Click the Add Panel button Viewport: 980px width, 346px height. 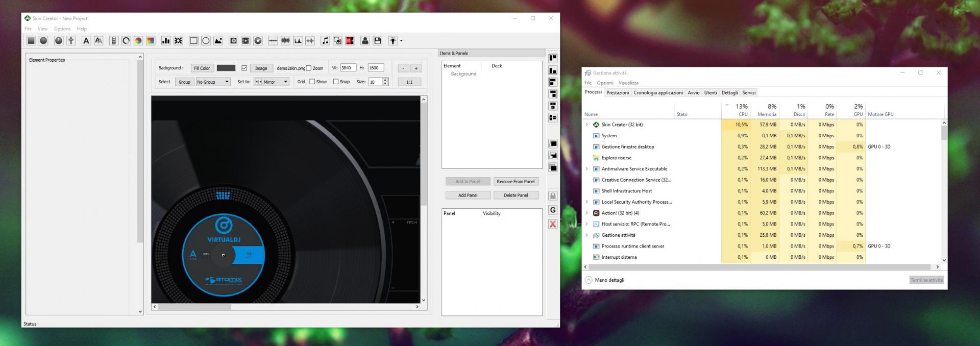[468, 195]
